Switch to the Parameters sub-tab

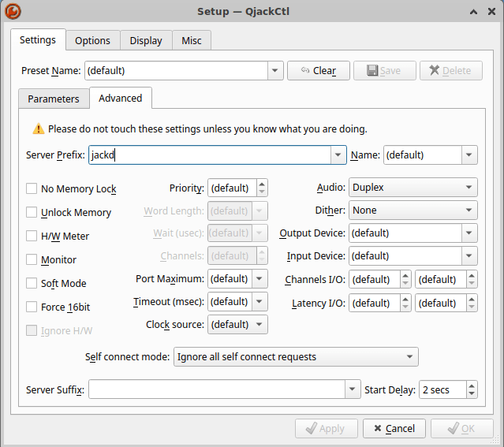[54, 99]
